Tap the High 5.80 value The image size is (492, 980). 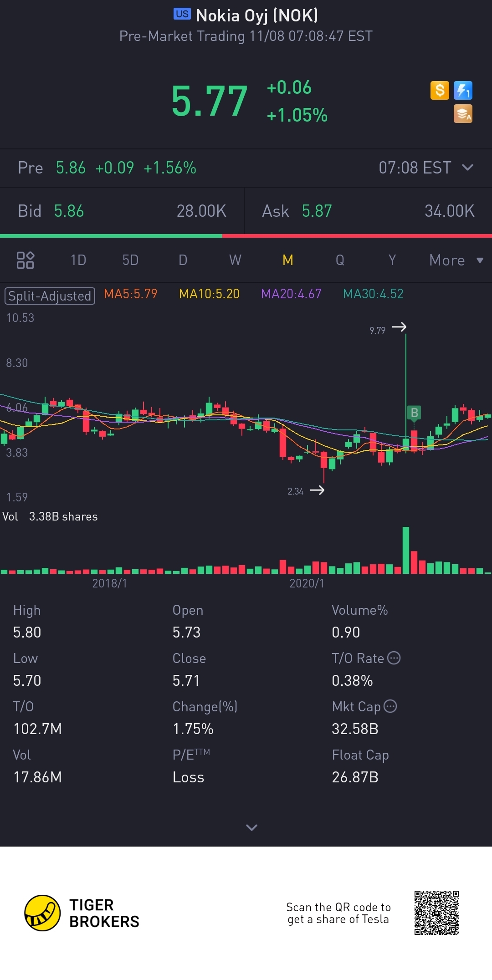(27, 632)
